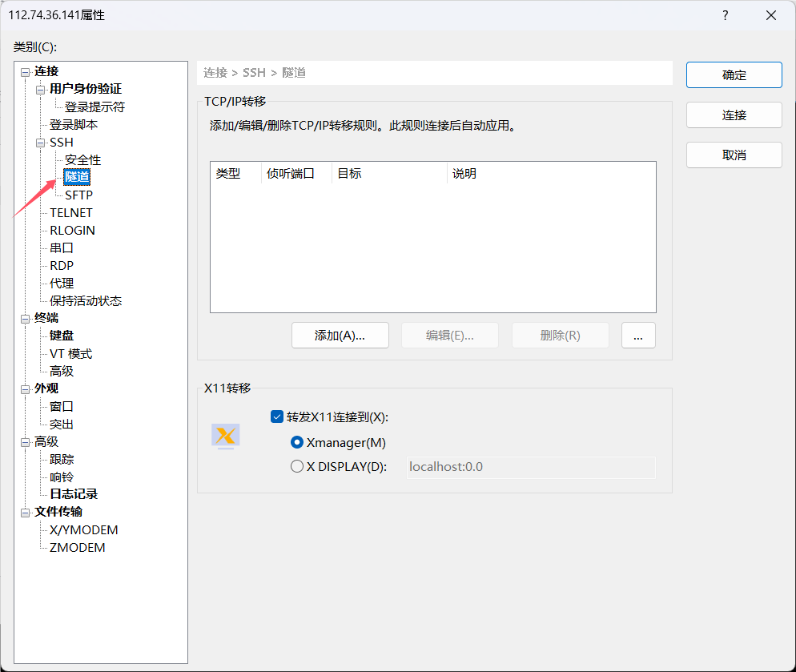Select the 外观 tree label
The image size is (796, 672).
click(46, 388)
